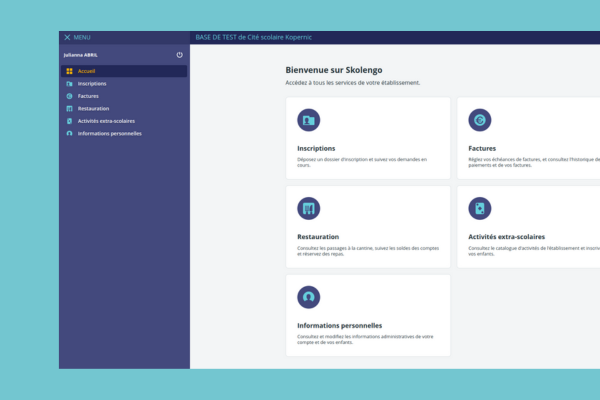Viewport: 600px width, 400px height.
Task: Click the BASE DE TEST header title
Action: [253, 38]
